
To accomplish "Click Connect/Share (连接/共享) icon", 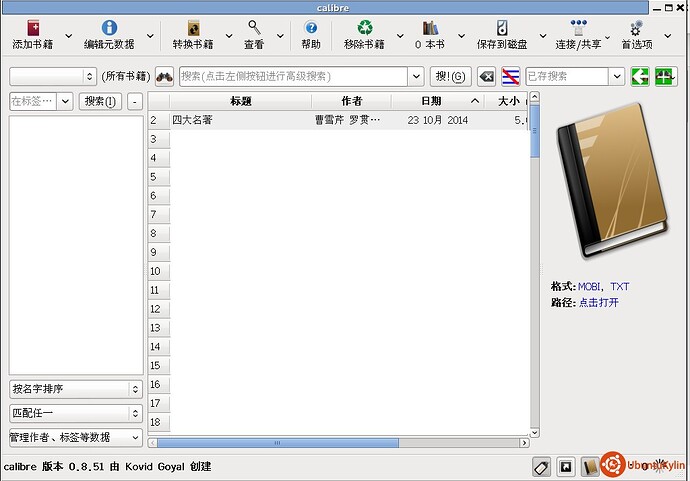I will pyautogui.click(x=578, y=27).
